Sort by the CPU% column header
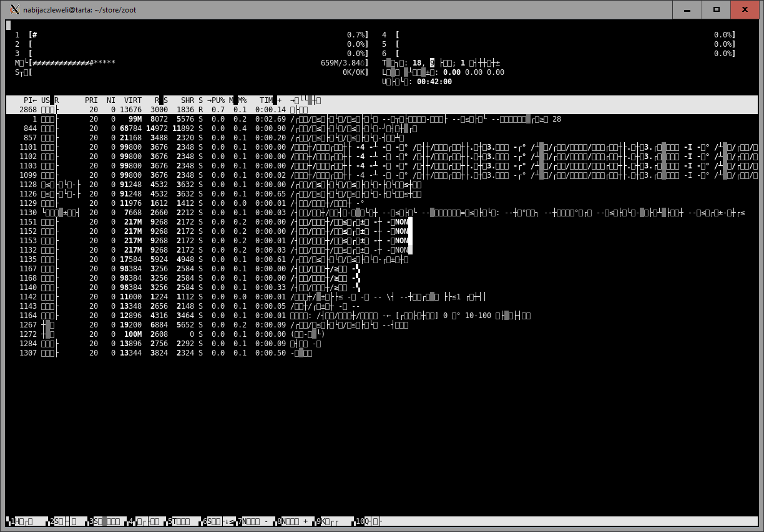 click(216, 100)
